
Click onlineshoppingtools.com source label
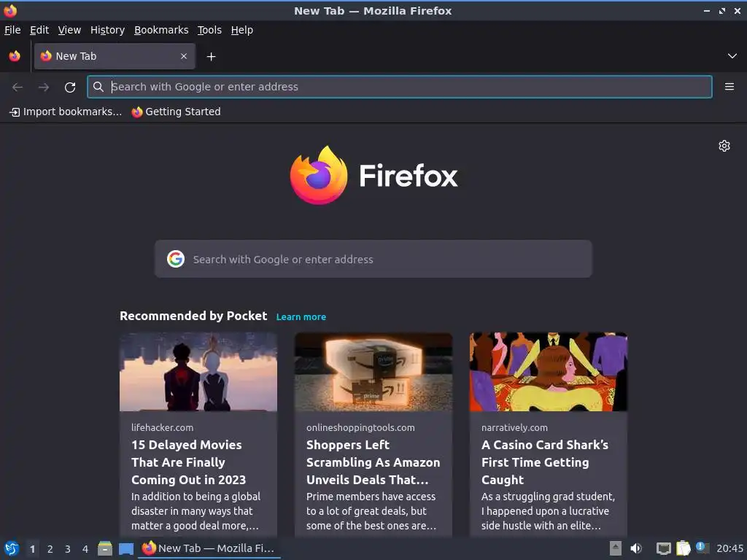(360, 427)
